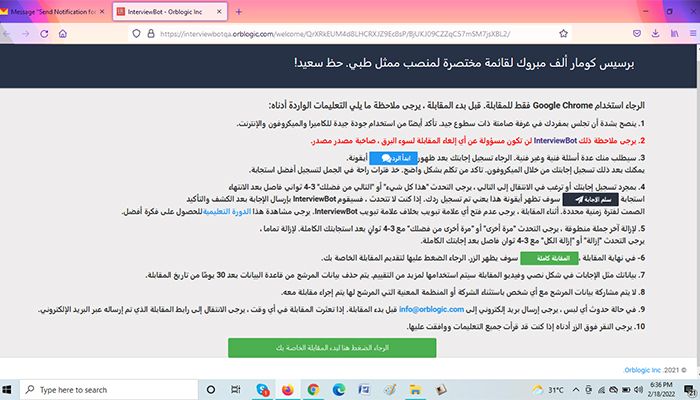Reload the InterviewBot page
700x400 pixels.
44,33
